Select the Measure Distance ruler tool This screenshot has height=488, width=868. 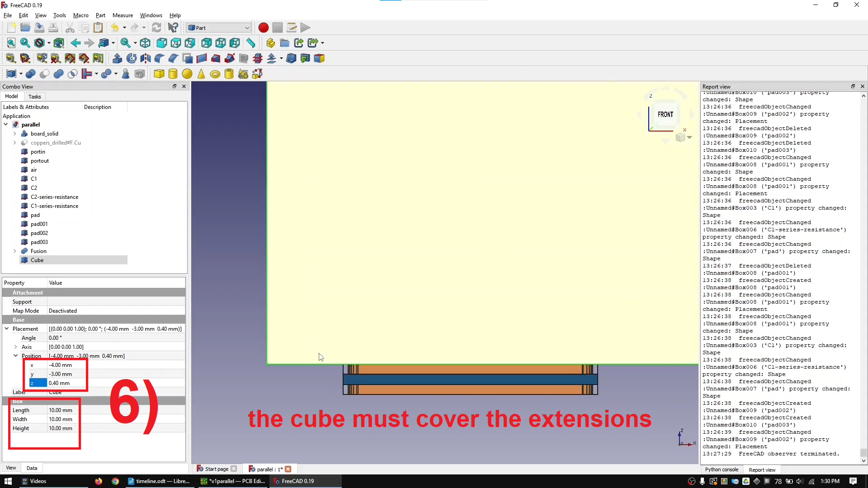251,43
